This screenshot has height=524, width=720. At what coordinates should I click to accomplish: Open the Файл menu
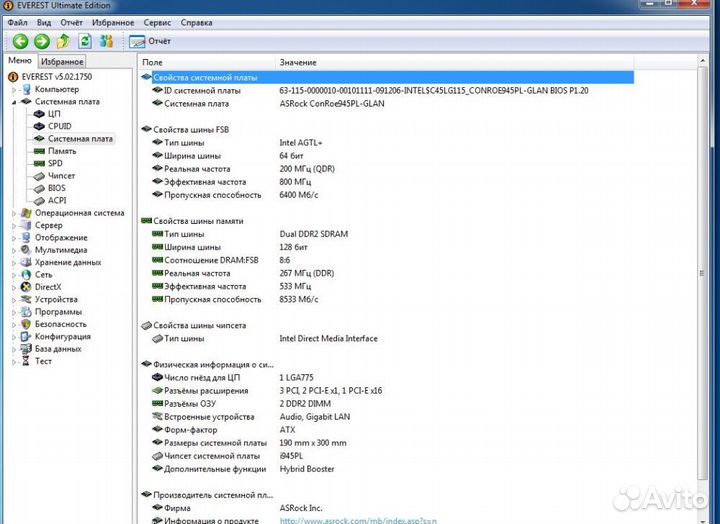(x=17, y=23)
